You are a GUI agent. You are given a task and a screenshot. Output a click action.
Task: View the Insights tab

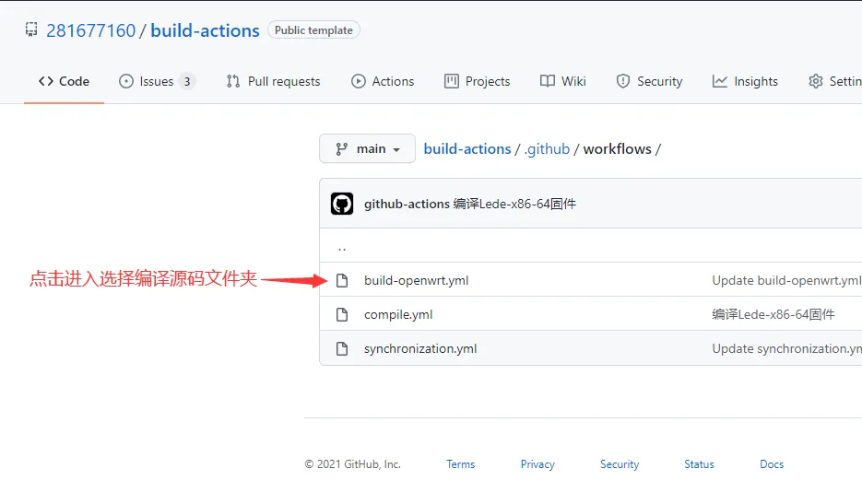[x=745, y=81]
